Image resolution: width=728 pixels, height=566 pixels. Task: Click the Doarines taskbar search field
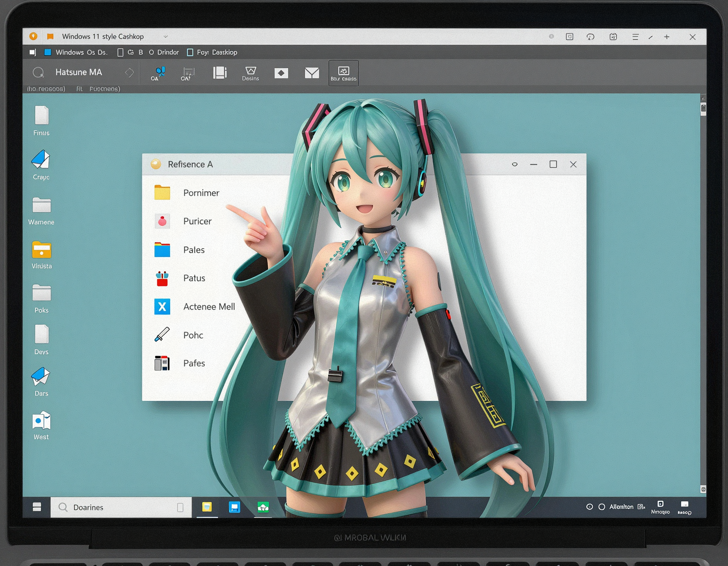pos(121,507)
